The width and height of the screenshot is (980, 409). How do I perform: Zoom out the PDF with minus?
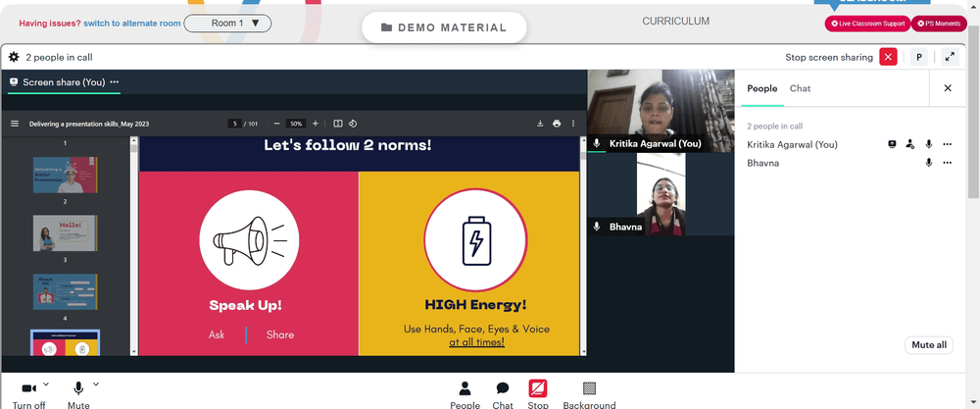click(277, 124)
